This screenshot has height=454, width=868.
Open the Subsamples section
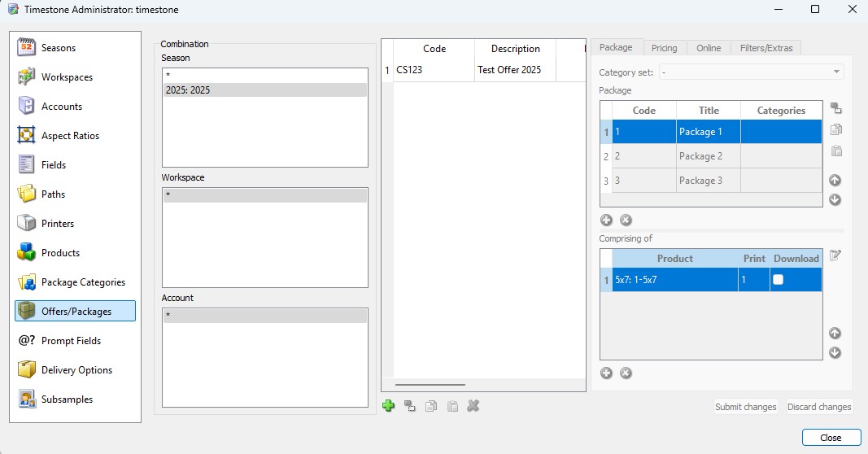point(75,399)
